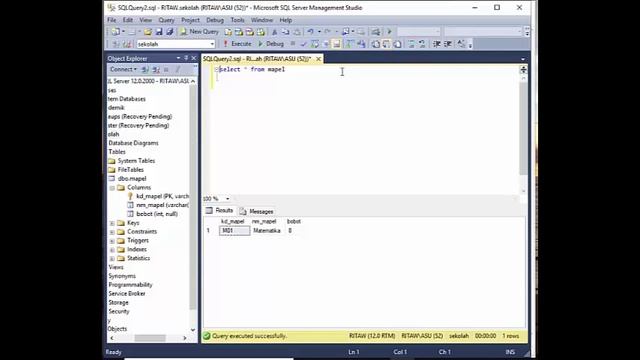Click Display Estimated Execution Plan icon

coord(315,44)
